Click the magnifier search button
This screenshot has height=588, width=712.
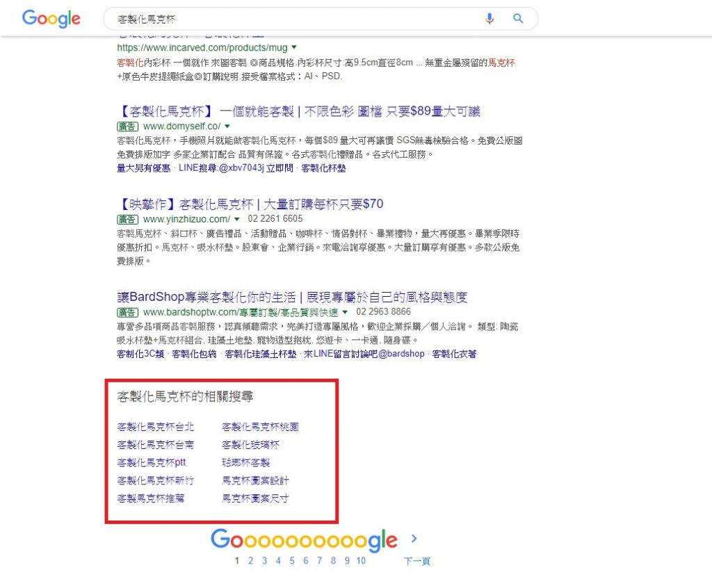518,19
